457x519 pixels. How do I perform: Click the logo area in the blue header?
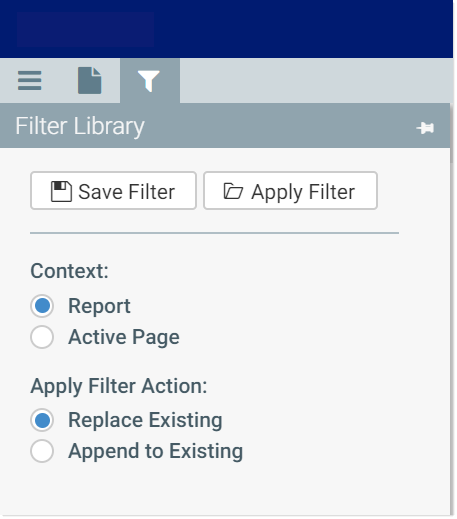pyautogui.click(x=85, y=29)
